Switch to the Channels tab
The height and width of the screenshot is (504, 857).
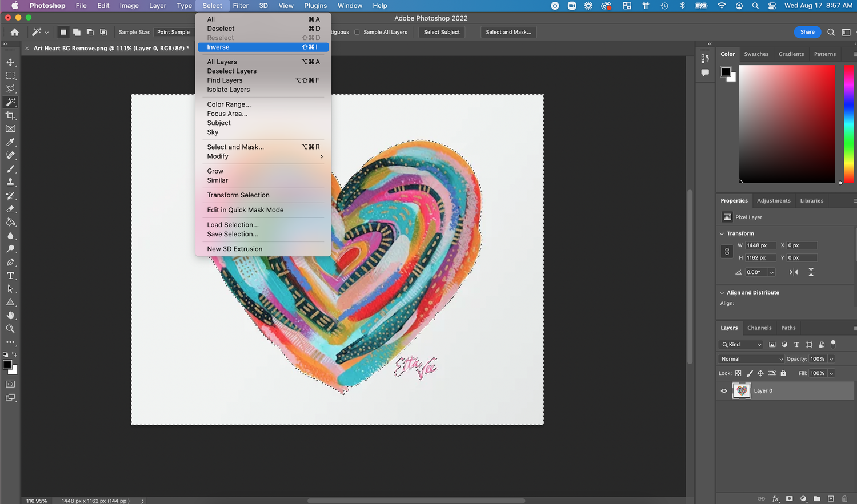(x=759, y=328)
